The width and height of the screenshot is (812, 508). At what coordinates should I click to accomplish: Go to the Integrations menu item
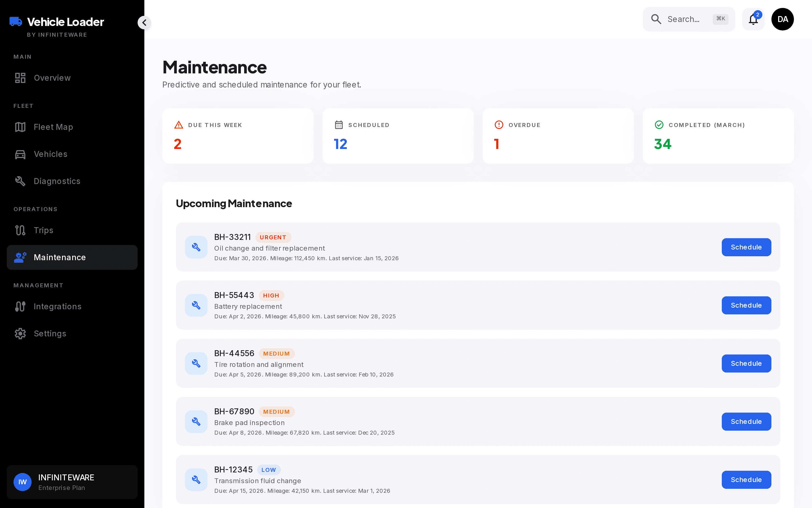(72, 306)
